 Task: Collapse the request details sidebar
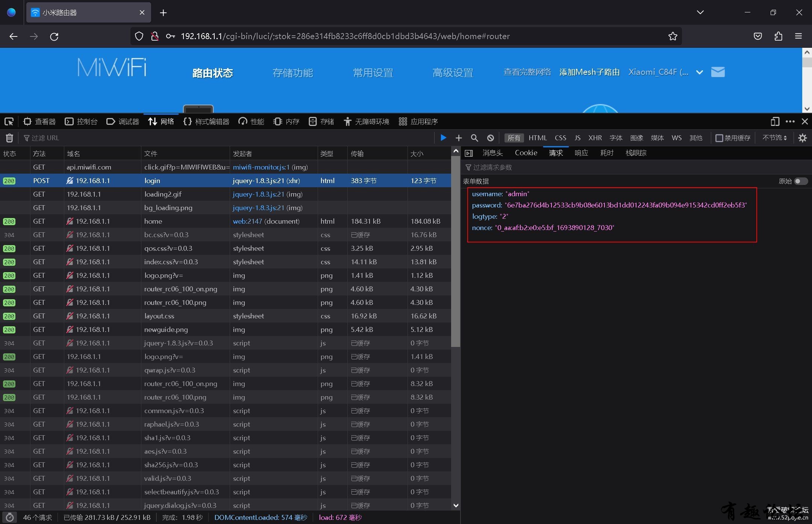coord(469,153)
